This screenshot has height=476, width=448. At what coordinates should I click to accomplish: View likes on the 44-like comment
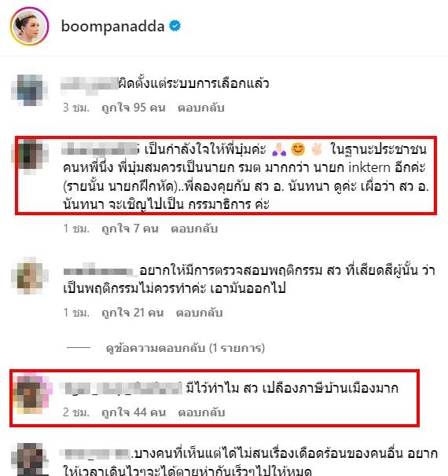click(134, 412)
